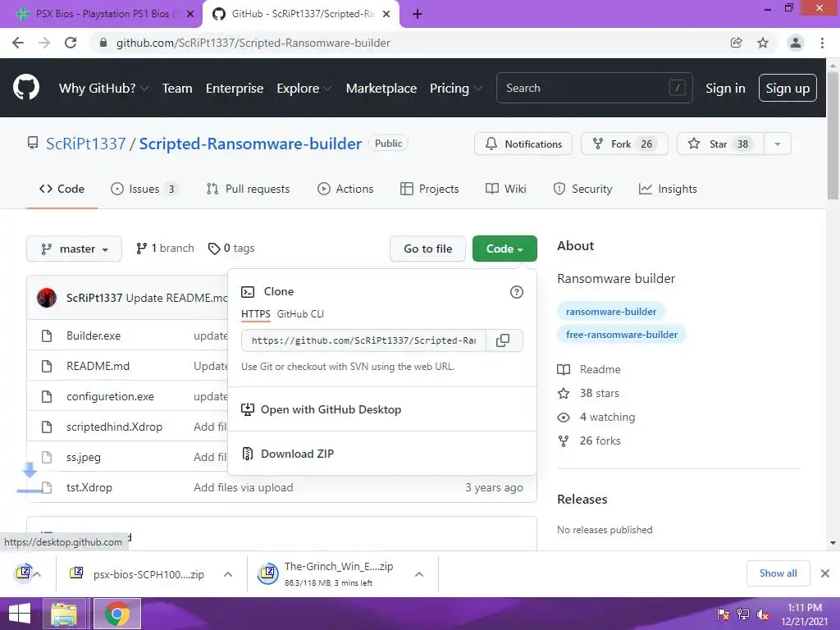
Task: Open the Actions tab
Action: click(345, 189)
